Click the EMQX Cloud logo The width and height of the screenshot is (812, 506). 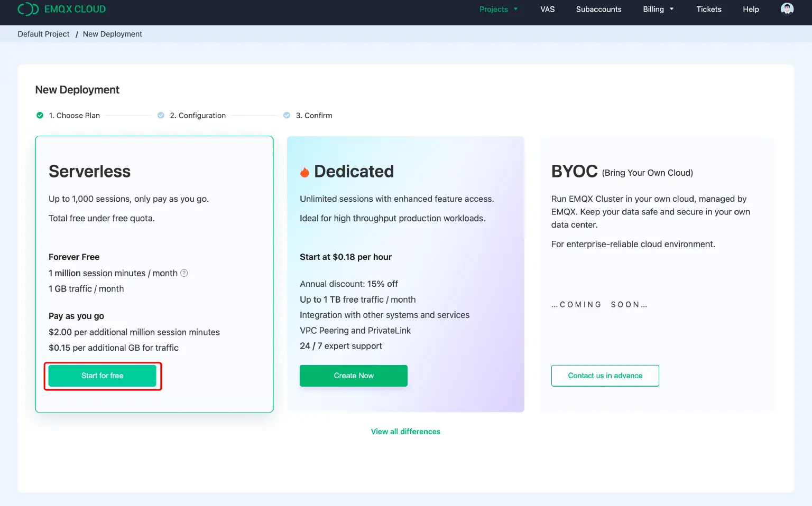pyautogui.click(x=61, y=9)
